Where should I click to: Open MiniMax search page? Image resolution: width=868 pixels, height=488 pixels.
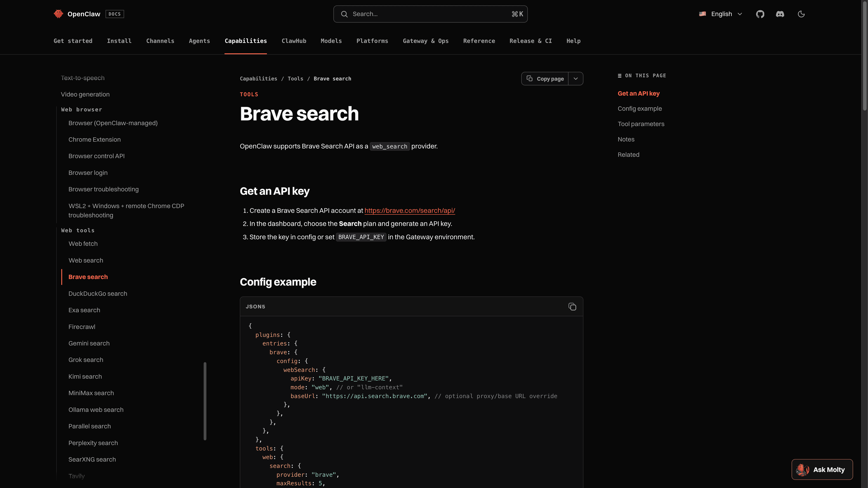[91, 393]
